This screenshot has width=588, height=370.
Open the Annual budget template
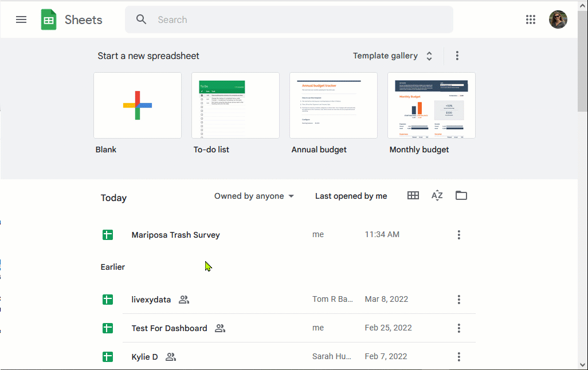tap(334, 105)
